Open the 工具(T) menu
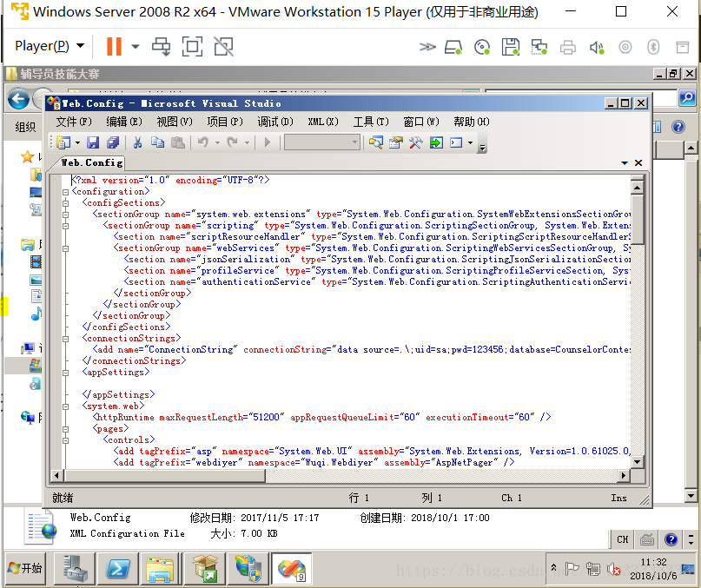The width and height of the screenshot is (701, 588). (371, 122)
